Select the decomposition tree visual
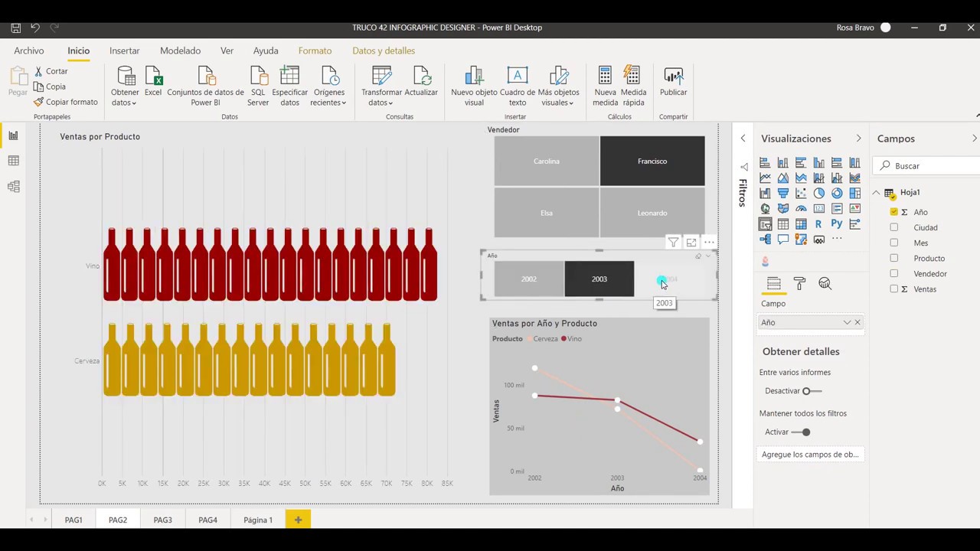The height and width of the screenshot is (551, 980). [x=765, y=240]
